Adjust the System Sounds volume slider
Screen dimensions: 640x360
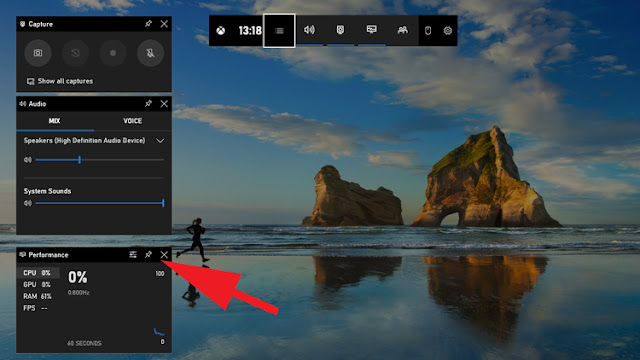click(100, 203)
